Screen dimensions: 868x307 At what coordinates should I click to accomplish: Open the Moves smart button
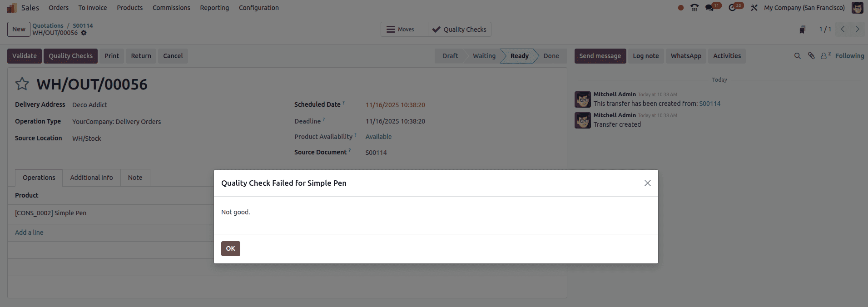click(404, 30)
